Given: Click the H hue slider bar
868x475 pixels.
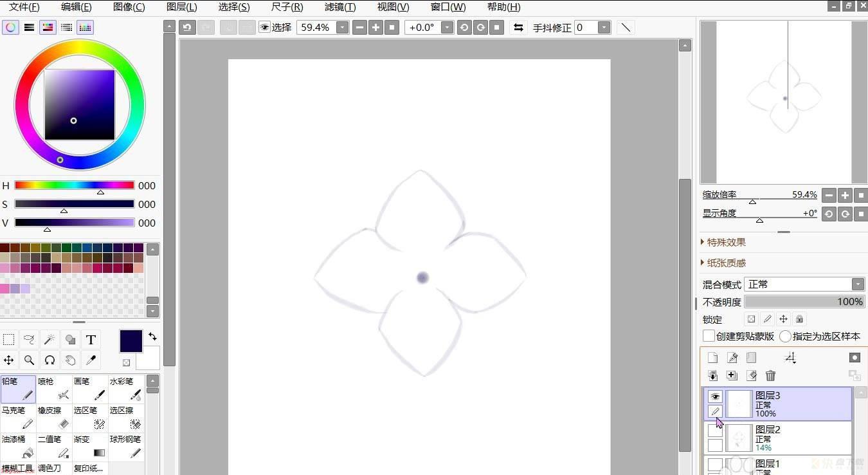Looking at the screenshot, I should (75, 185).
